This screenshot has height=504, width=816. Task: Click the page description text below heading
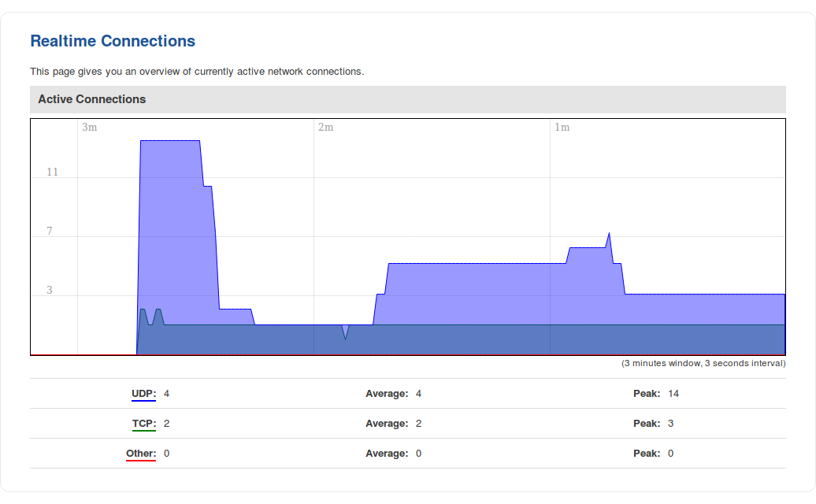[x=197, y=71]
